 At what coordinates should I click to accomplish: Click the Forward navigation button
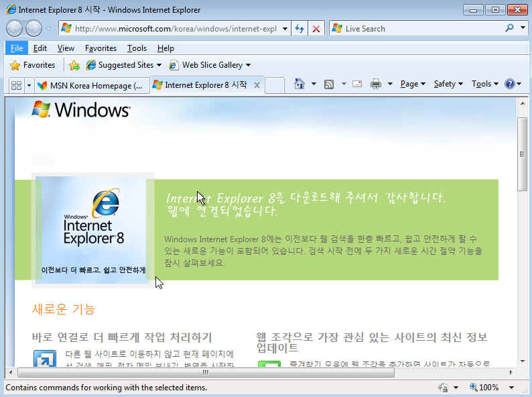34,29
